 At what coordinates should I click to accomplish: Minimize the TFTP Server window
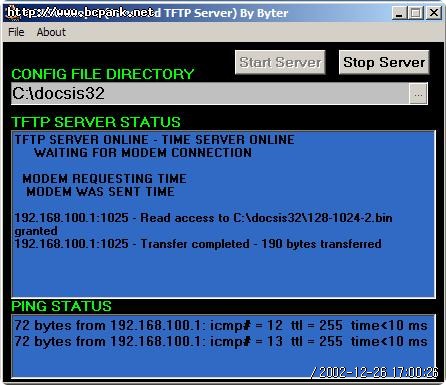[399, 13]
